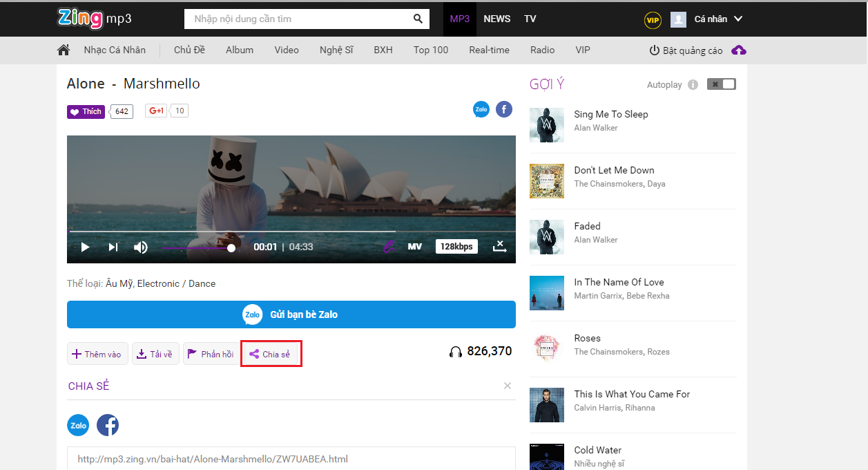Open the 128kbps quality selector

click(x=456, y=247)
